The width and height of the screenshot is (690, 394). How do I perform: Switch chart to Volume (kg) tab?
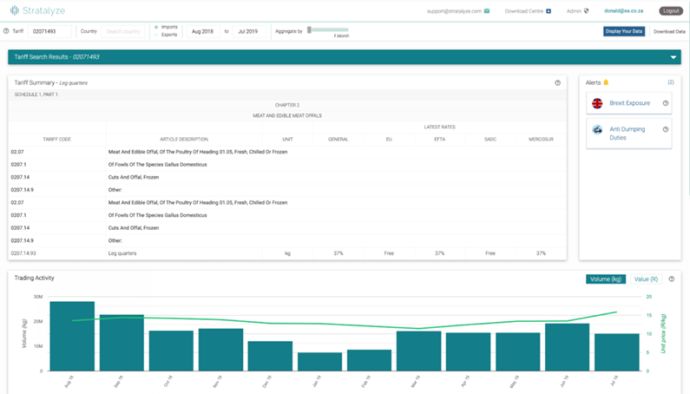pos(606,279)
